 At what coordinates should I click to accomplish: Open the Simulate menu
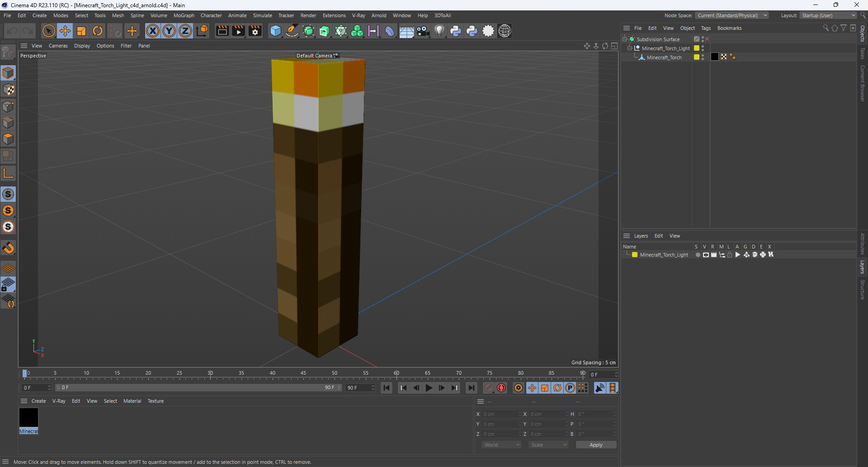click(263, 15)
